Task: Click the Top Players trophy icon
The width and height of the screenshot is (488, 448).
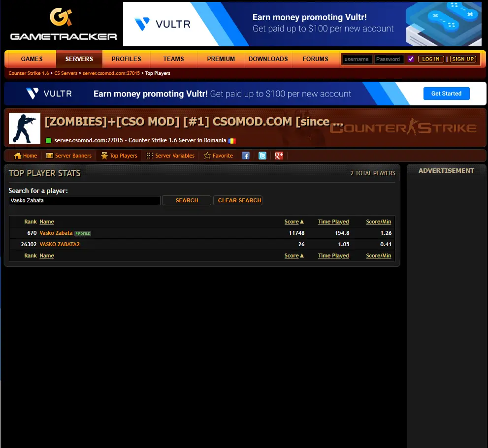Action: (x=104, y=156)
